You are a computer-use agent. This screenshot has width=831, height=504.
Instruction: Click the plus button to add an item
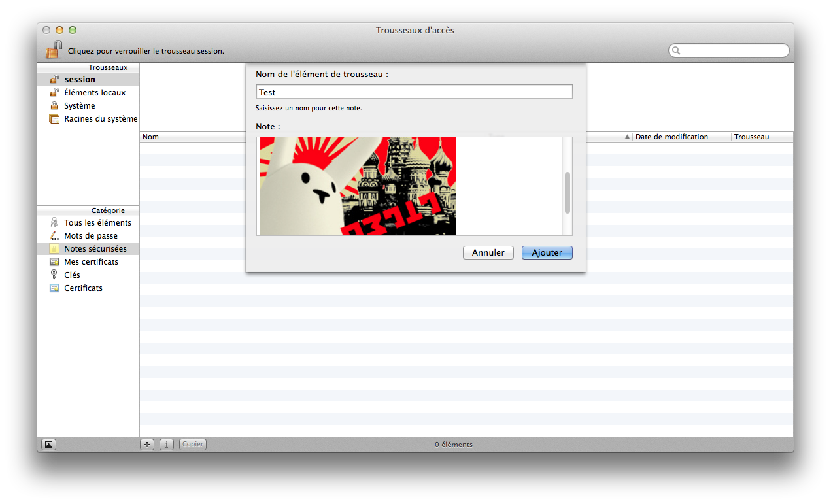click(x=147, y=445)
